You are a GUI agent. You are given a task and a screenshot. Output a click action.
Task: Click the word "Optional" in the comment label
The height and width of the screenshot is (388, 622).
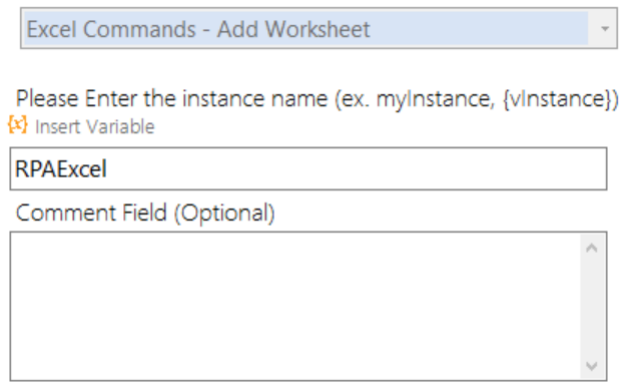(x=225, y=213)
